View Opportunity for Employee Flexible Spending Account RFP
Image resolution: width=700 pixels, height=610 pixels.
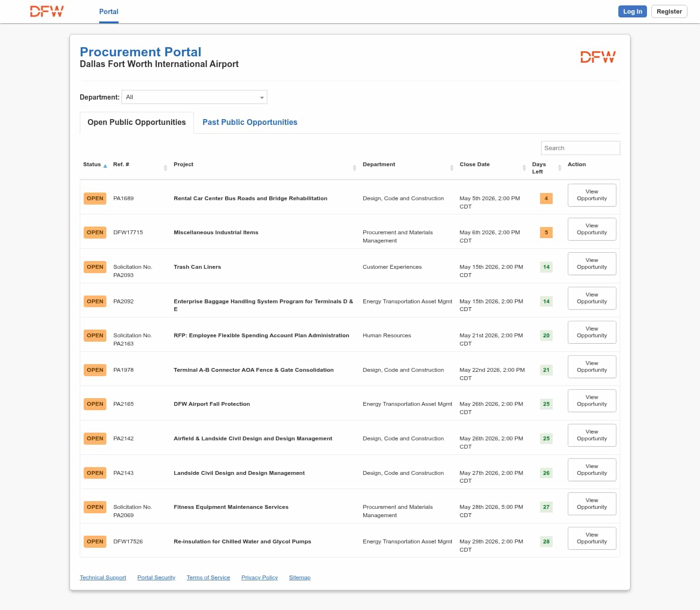592,332
